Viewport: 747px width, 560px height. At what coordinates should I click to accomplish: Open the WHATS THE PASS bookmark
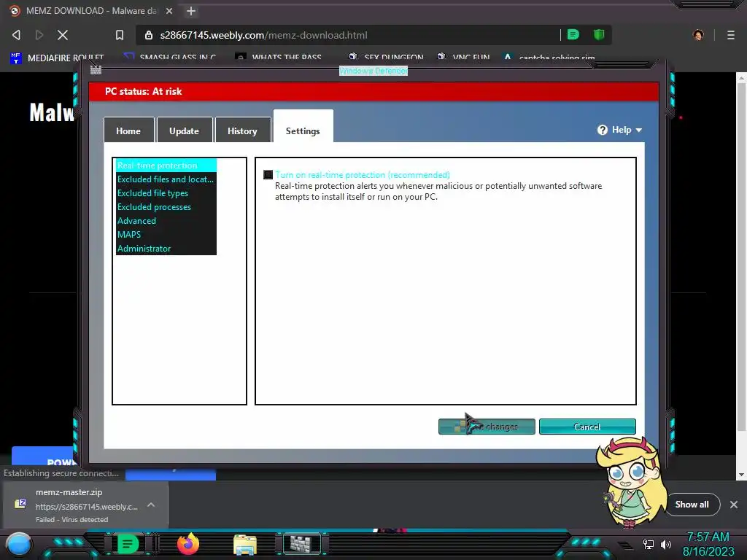coord(279,58)
